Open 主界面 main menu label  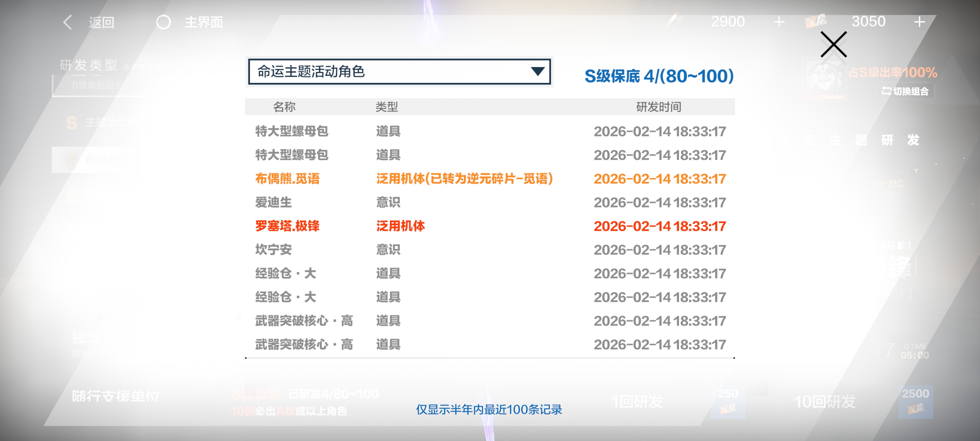click(x=204, y=22)
